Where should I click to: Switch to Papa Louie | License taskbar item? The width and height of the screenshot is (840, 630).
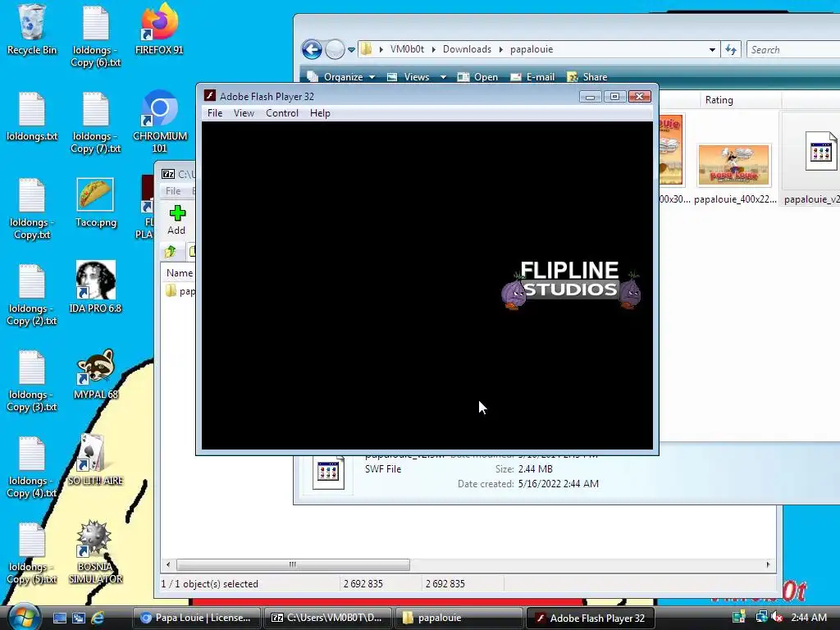pyautogui.click(x=196, y=618)
